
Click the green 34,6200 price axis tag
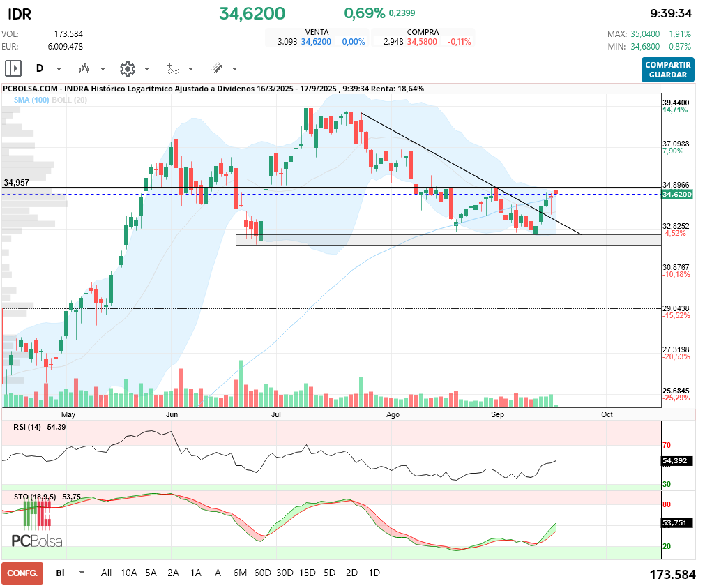[676, 195]
